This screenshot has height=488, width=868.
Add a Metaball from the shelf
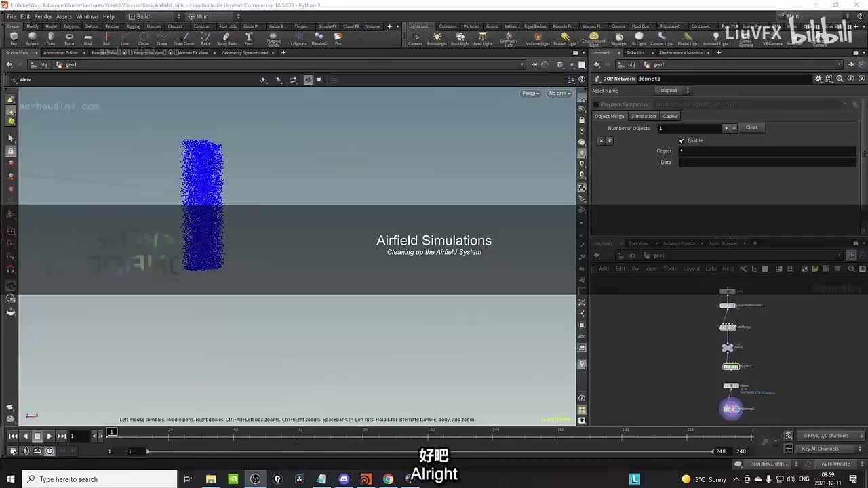click(319, 39)
